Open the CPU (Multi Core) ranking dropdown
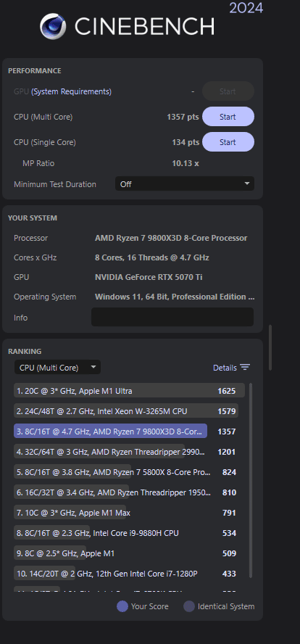 coord(57,367)
